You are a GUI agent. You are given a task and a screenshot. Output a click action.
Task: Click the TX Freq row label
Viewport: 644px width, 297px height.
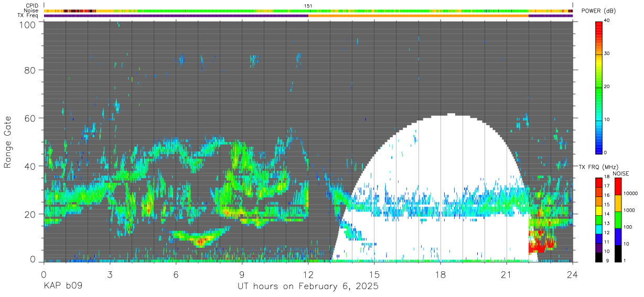coord(27,15)
